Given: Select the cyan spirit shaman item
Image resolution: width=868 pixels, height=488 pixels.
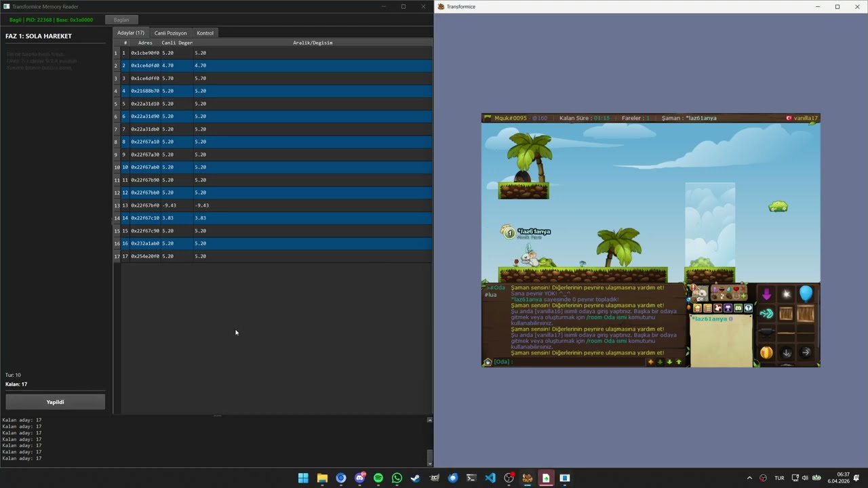Looking at the screenshot, I should (767, 314).
